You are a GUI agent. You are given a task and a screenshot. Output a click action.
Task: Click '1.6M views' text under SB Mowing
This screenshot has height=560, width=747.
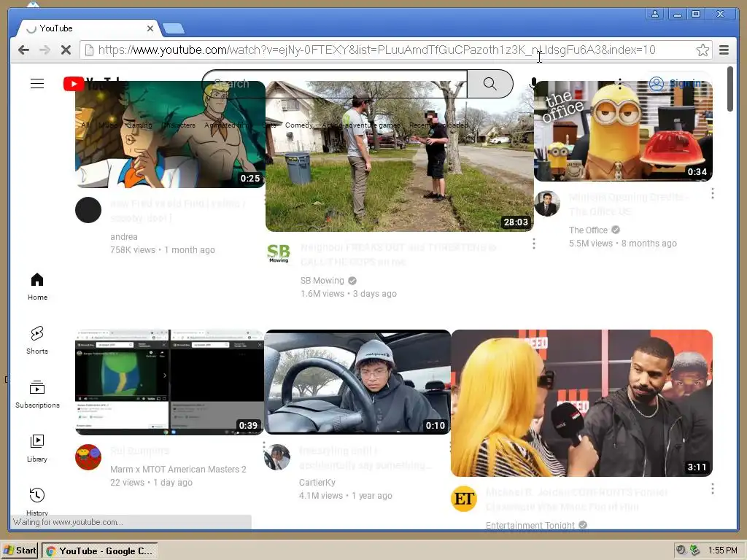point(322,294)
